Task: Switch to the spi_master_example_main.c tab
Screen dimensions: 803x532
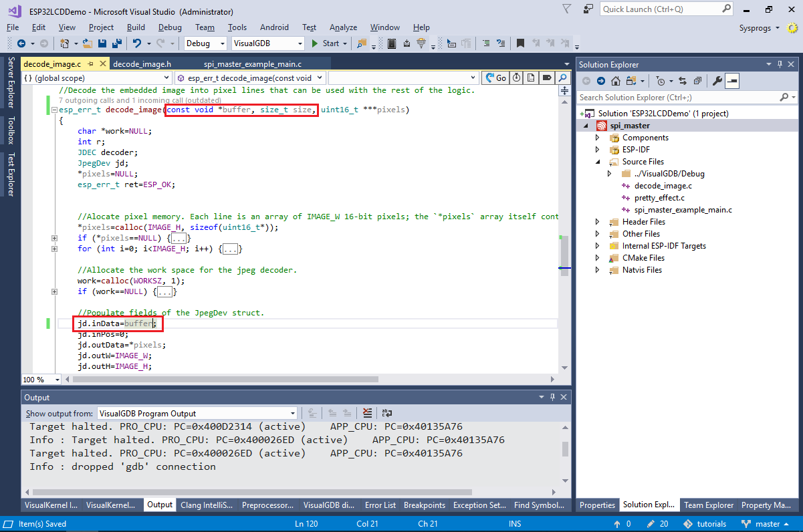Action: click(253, 64)
